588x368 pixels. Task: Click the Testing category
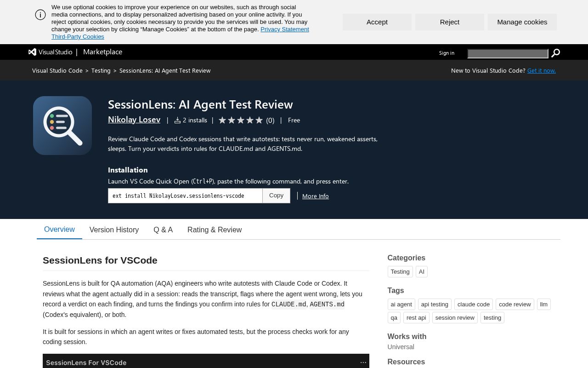click(x=400, y=272)
